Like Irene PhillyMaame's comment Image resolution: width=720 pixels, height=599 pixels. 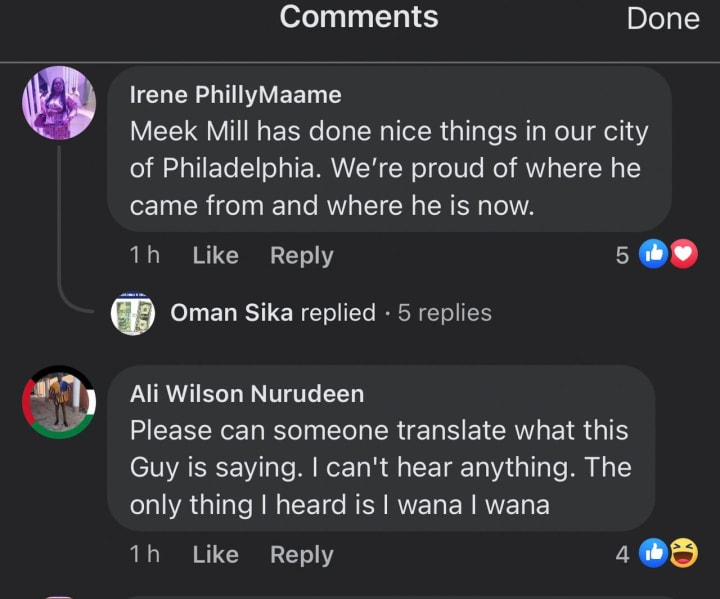point(215,255)
